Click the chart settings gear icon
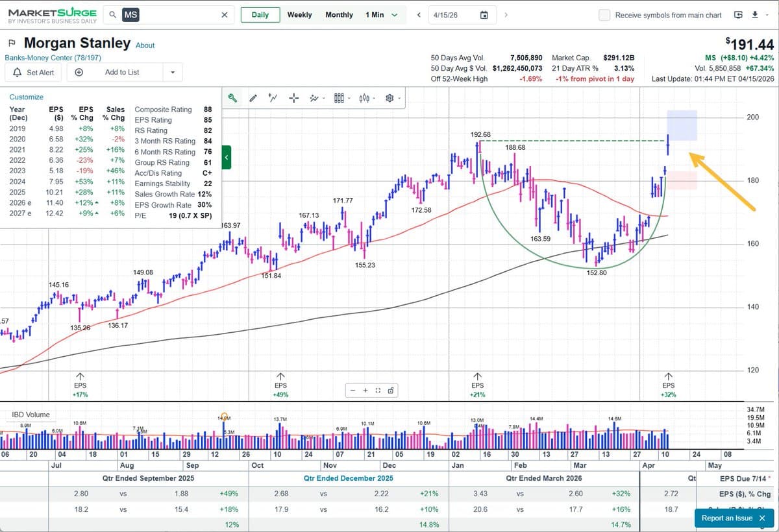 (x=390, y=98)
